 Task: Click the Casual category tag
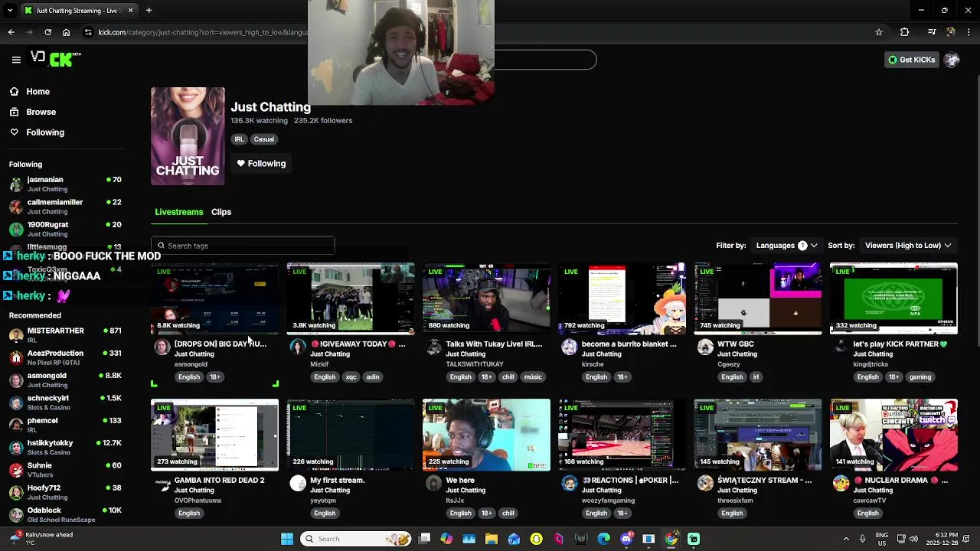(263, 139)
